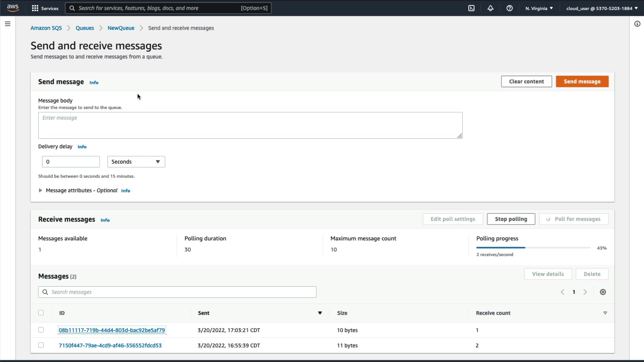Click the Send message button
644x362 pixels.
pyautogui.click(x=582, y=81)
